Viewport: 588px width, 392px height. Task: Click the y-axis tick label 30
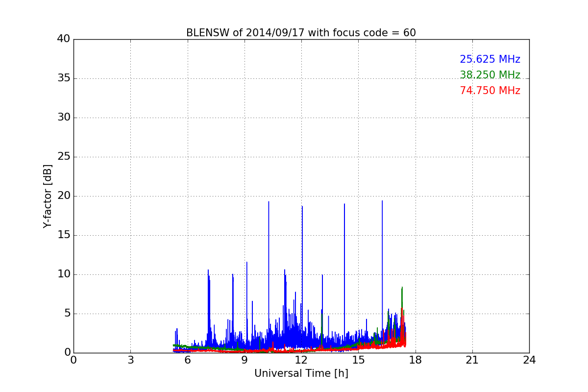pyautogui.click(x=64, y=118)
